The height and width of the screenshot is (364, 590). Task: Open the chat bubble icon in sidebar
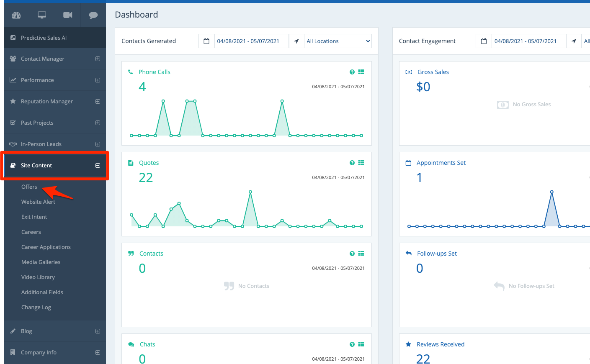coord(93,15)
